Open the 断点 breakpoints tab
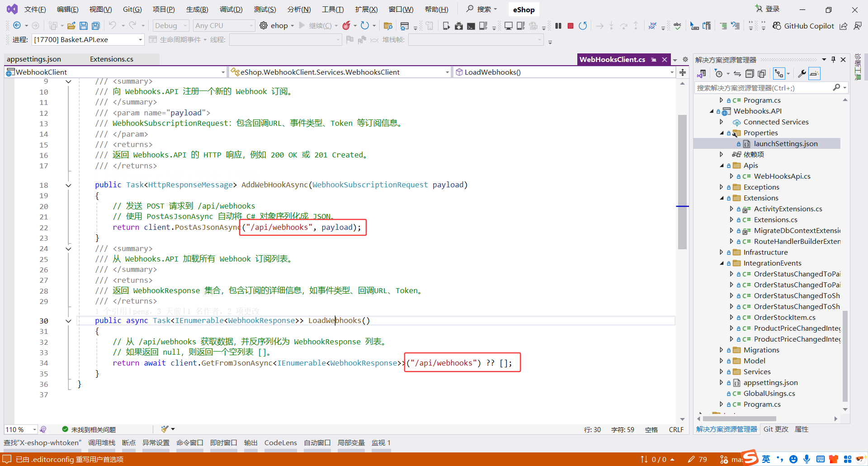 pos(129,443)
